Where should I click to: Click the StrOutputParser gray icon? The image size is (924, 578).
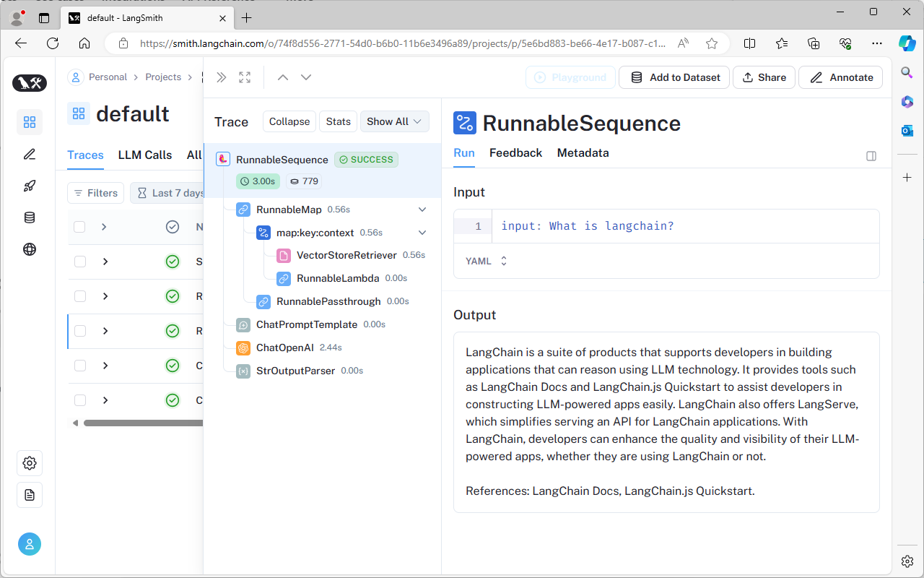tap(243, 371)
